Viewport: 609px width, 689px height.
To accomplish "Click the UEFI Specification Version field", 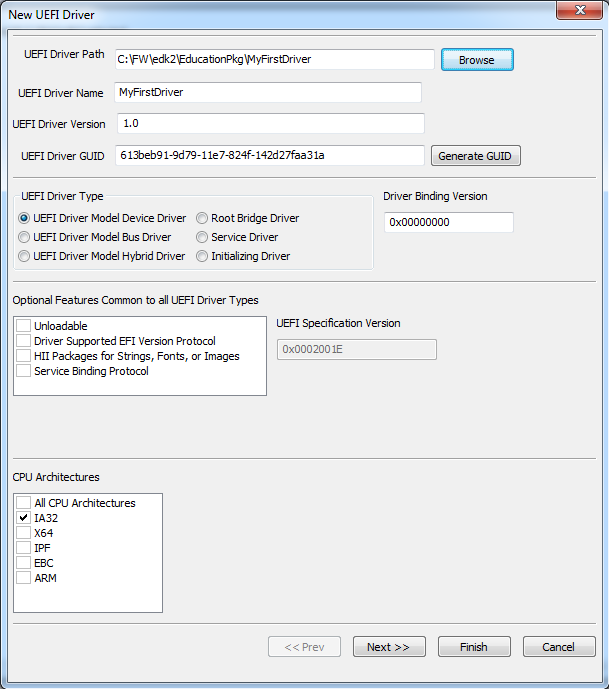I will coord(357,349).
